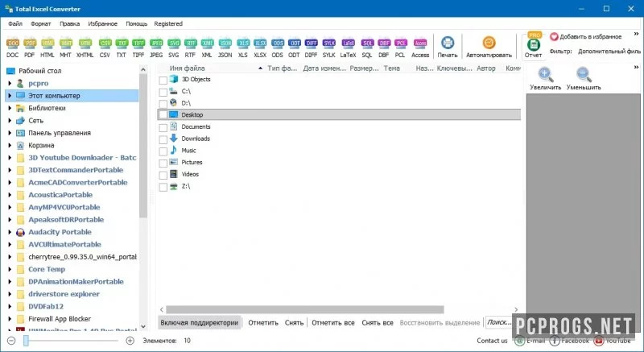Choose ODS format icon
This screenshot has width=644, height=352.
pos(278,43)
